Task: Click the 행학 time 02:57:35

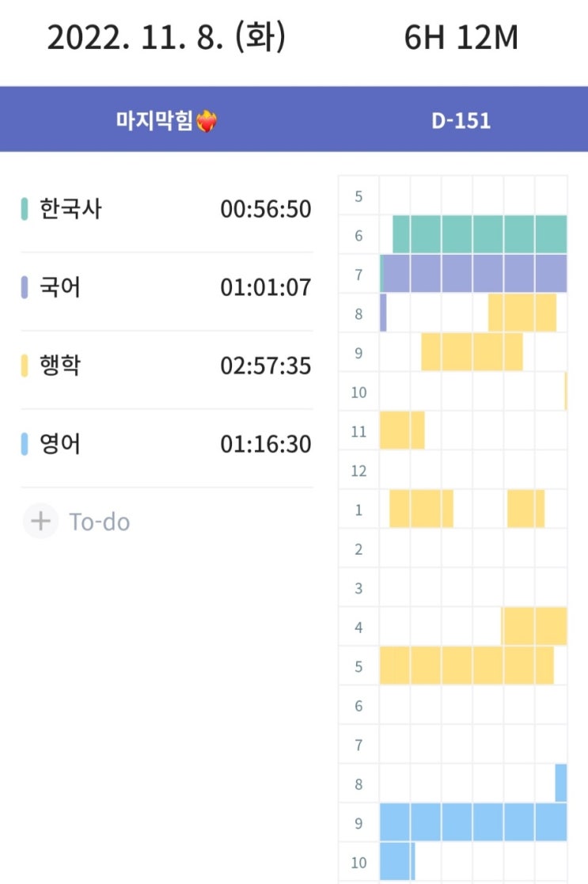Action: click(265, 366)
